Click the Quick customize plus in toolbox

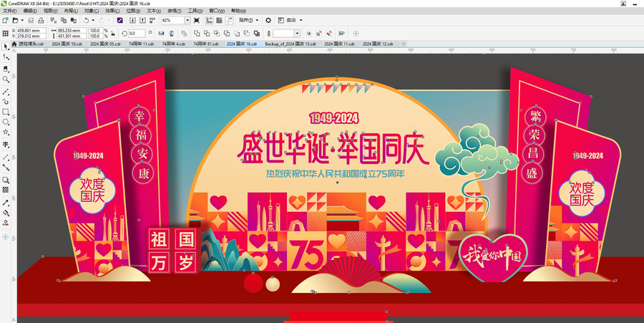tap(6, 237)
